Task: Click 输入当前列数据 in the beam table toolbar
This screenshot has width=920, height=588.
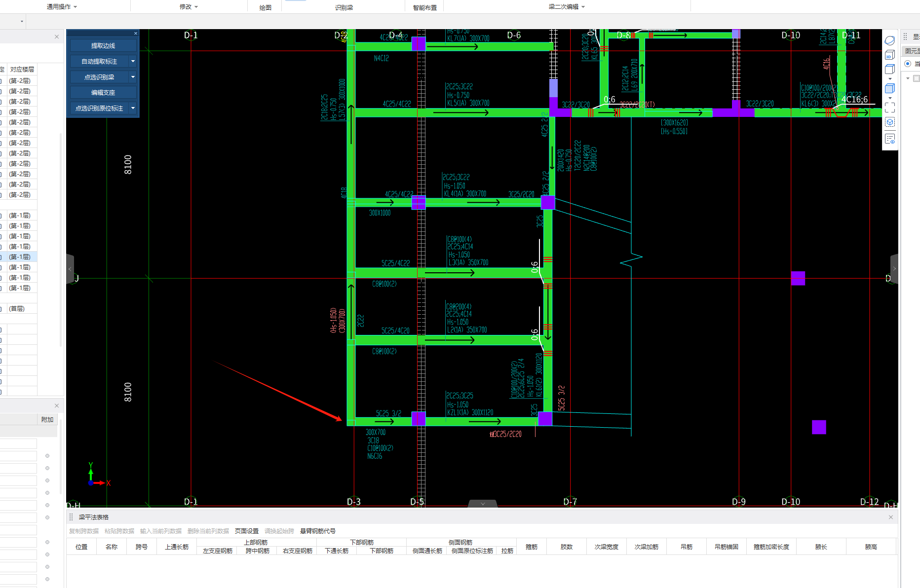Action: pyautogui.click(x=161, y=531)
